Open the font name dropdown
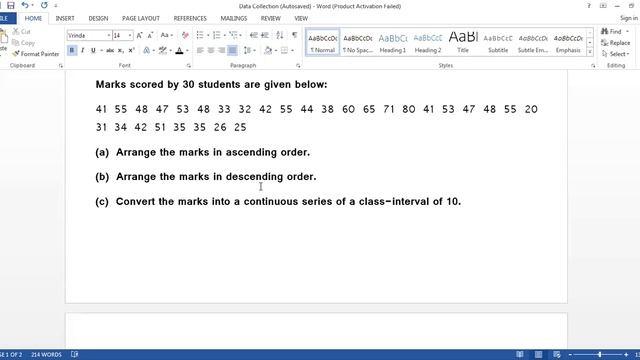 109,36
